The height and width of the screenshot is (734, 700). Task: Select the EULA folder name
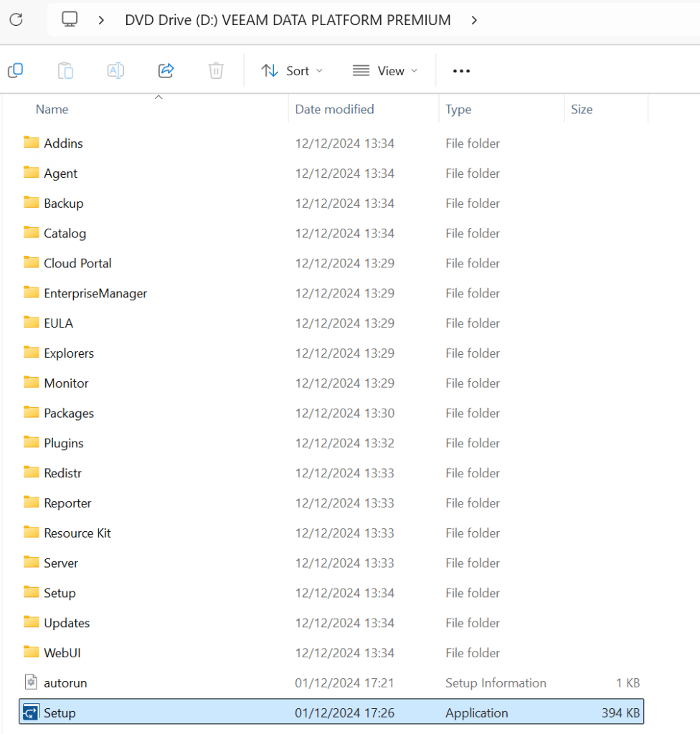pyautogui.click(x=59, y=323)
